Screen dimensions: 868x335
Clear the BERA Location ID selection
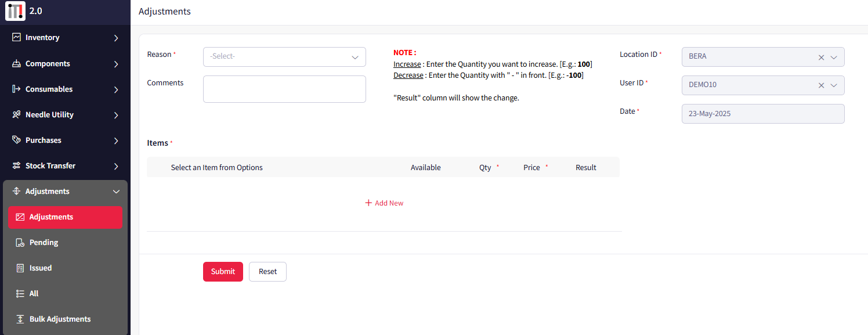point(821,57)
